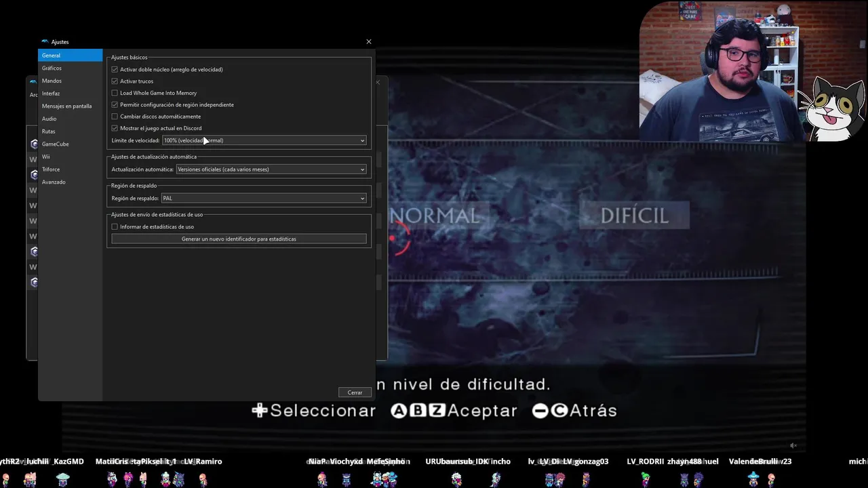Screen dimensions: 868x488
Task: Click the LV_RODRII viewer name
Action: [x=647, y=462]
